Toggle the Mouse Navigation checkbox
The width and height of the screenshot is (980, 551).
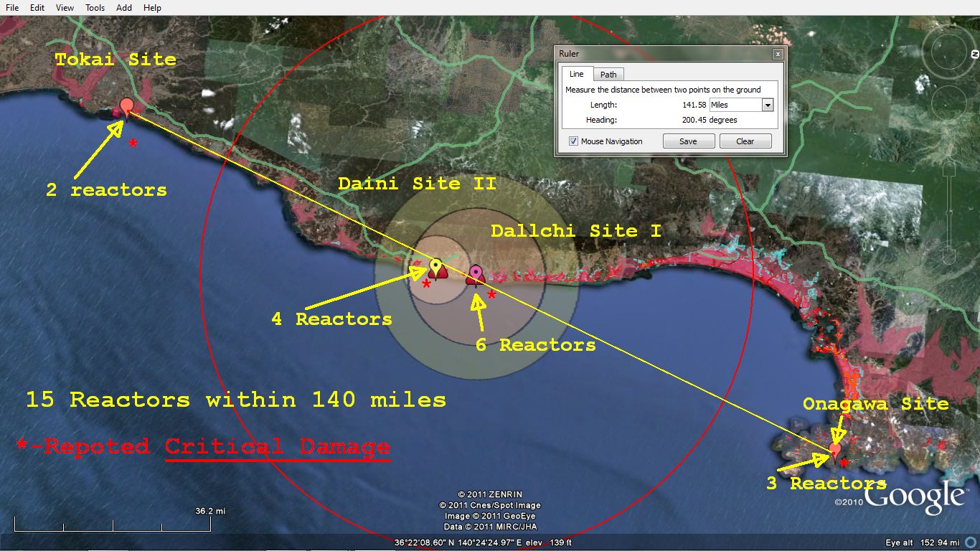tap(573, 141)
